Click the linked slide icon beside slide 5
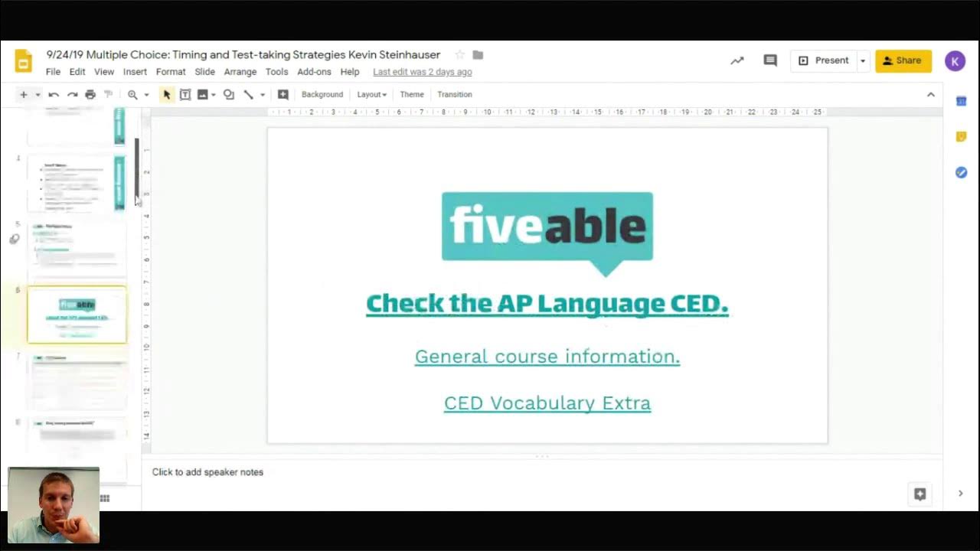The height and width of the screenshot is (551, 980). click(15, 239)
